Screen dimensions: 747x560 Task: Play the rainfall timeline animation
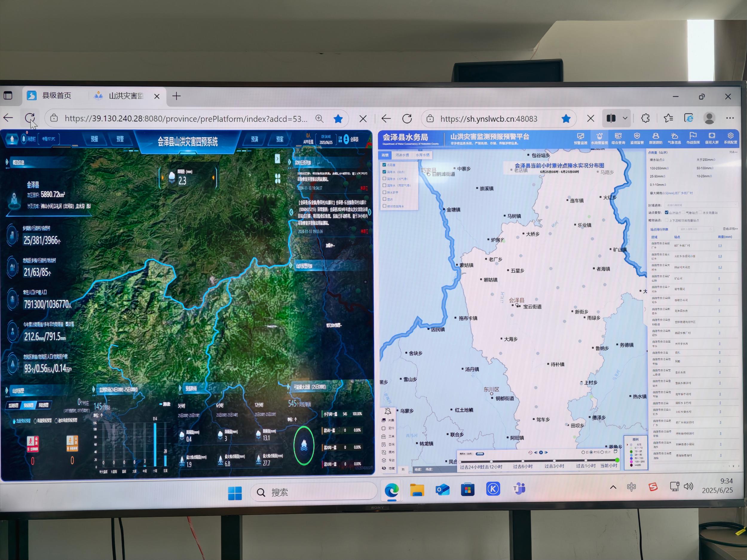coord(541,453)
